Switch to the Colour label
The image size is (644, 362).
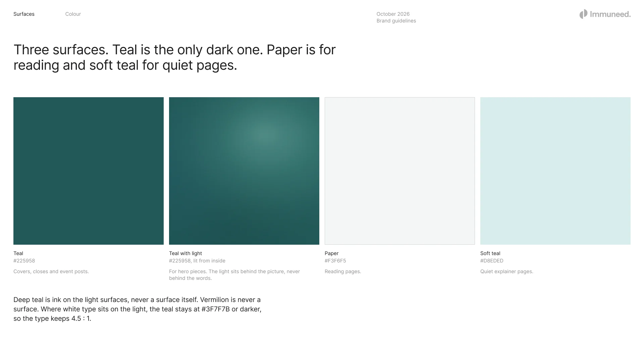(x=73, y=14)
